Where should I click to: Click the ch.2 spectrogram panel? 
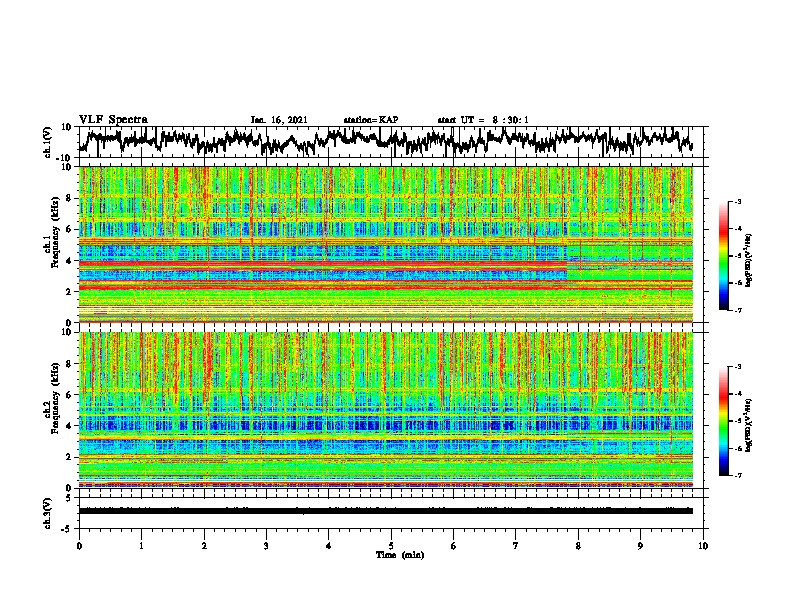pos(385,410)
